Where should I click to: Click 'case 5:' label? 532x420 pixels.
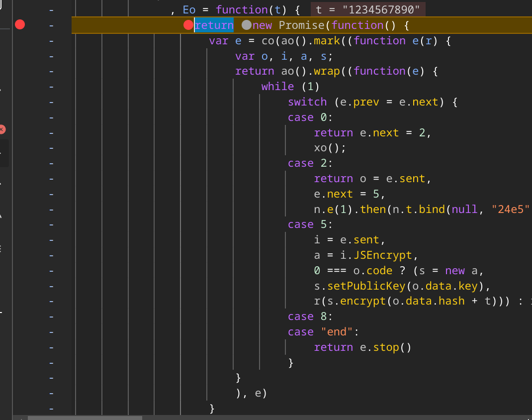[x=310, y=224]
